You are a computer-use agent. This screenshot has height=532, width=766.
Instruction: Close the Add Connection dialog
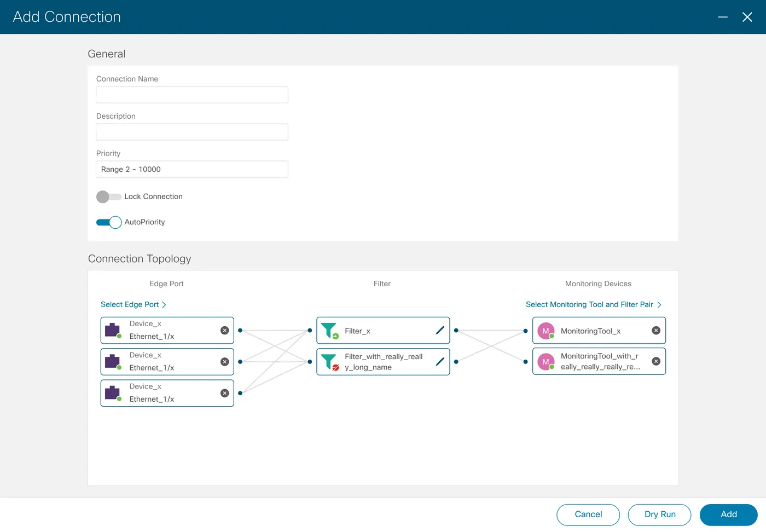tap(747, 17)
